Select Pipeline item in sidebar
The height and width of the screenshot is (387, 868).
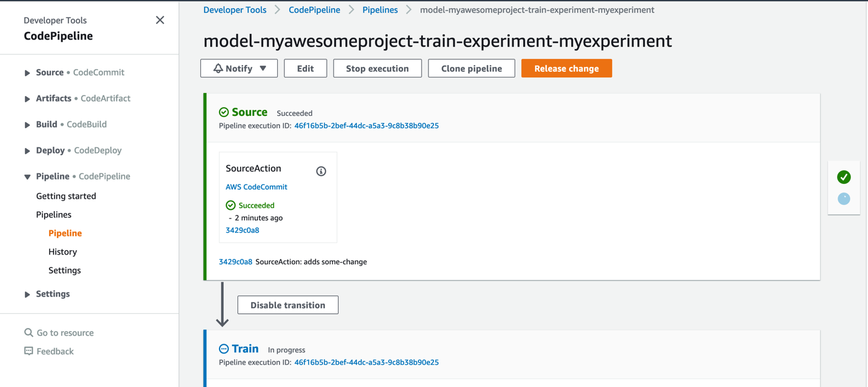coord(65,233)
